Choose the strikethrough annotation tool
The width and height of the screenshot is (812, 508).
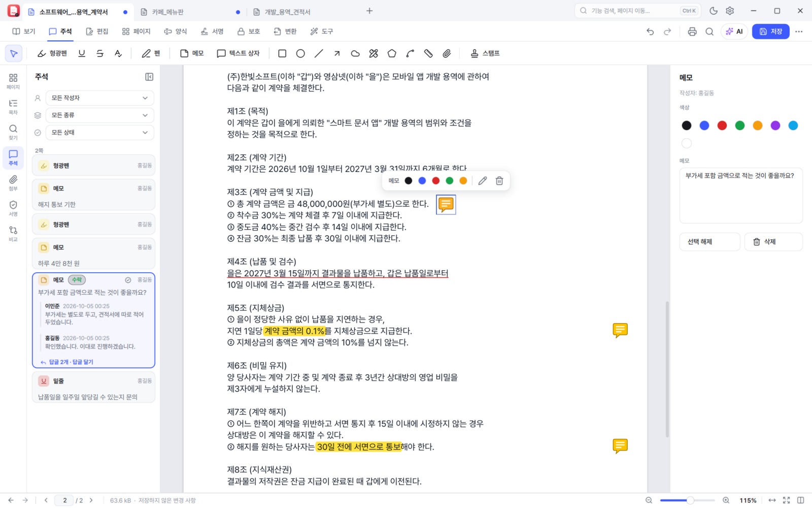(x=100, y=53)
